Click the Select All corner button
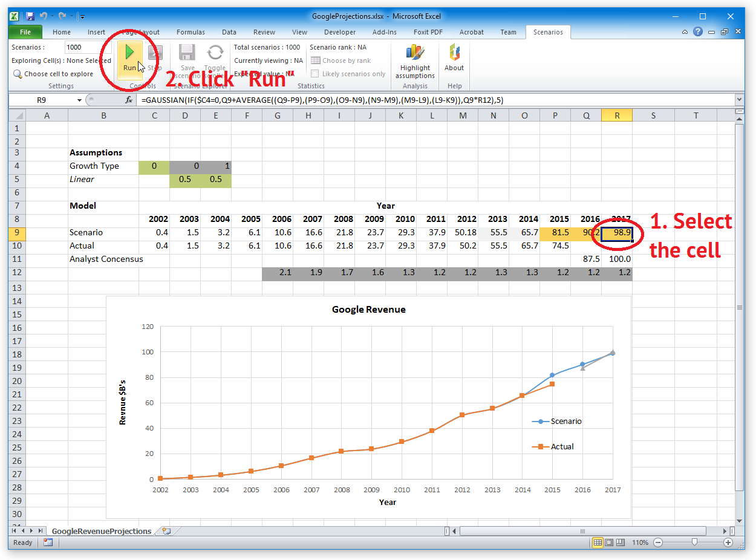The image size is (756, 560). 17,116
